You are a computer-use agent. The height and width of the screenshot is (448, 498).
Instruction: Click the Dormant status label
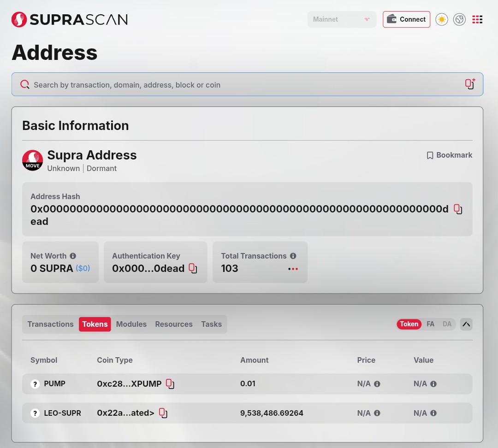(101, 168)
